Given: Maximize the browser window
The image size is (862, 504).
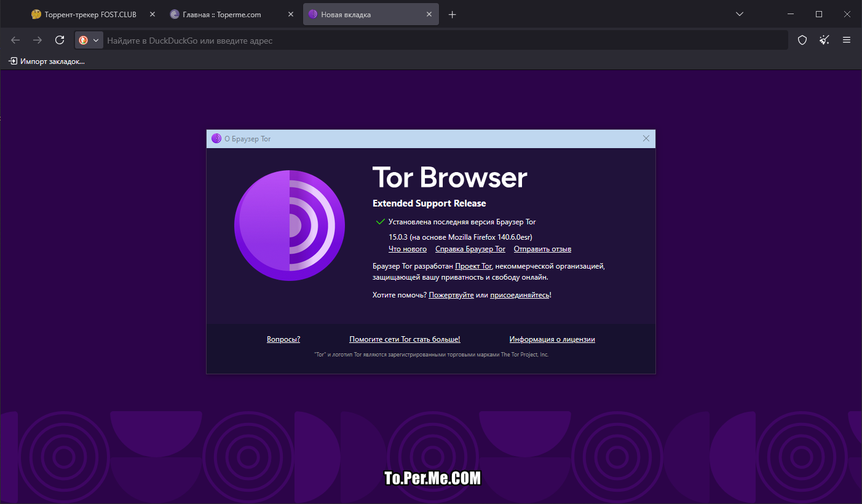Looking at the screenshot, I should coord(819,14).
